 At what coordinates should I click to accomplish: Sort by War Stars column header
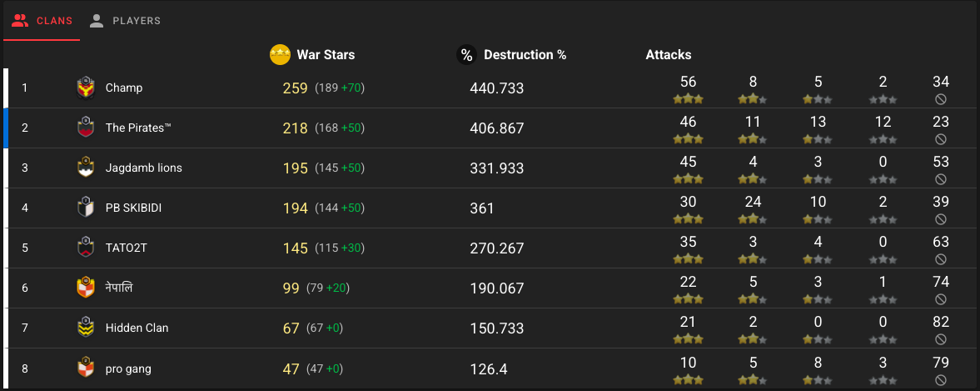(x=326, y=54)
